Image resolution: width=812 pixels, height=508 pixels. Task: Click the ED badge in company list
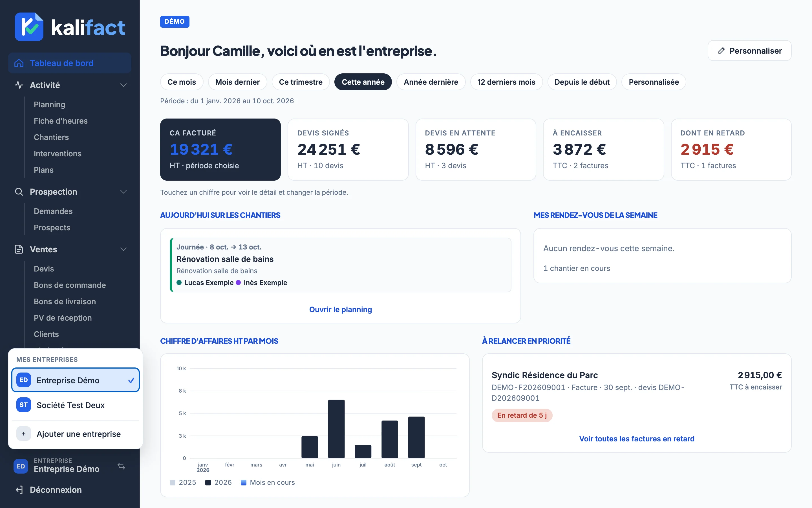pos(23,380)
